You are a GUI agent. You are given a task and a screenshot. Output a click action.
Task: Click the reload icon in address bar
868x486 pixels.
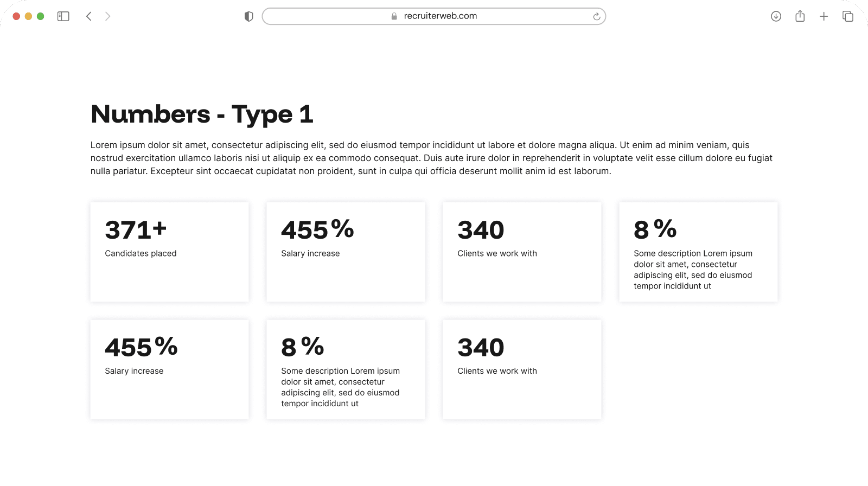click(597, 16)
